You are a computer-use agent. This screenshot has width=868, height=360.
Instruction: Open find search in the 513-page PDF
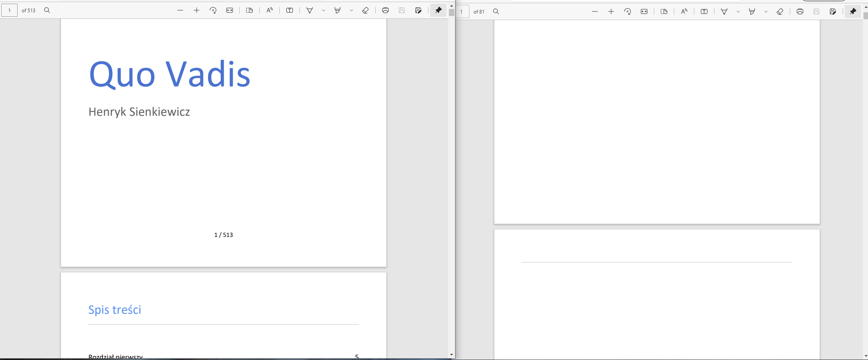pyautogui.click(x=47, y=10)
